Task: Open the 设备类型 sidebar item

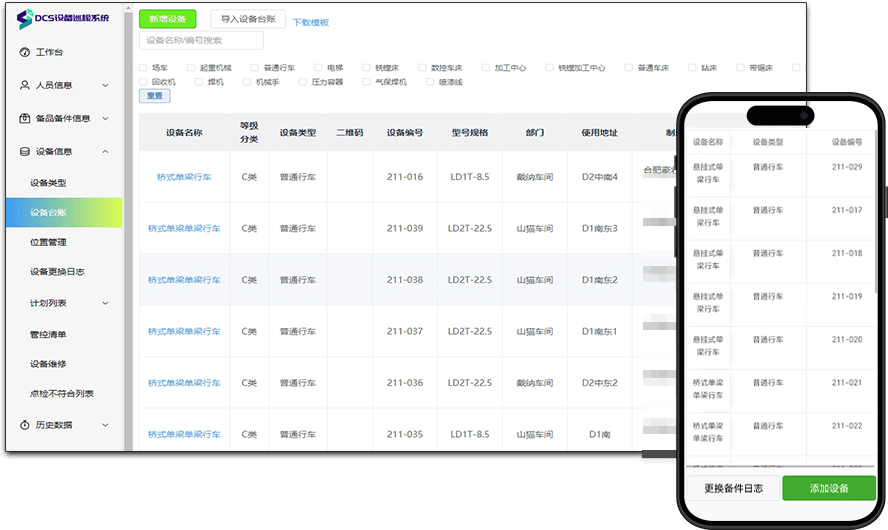Action: [48, 183]
